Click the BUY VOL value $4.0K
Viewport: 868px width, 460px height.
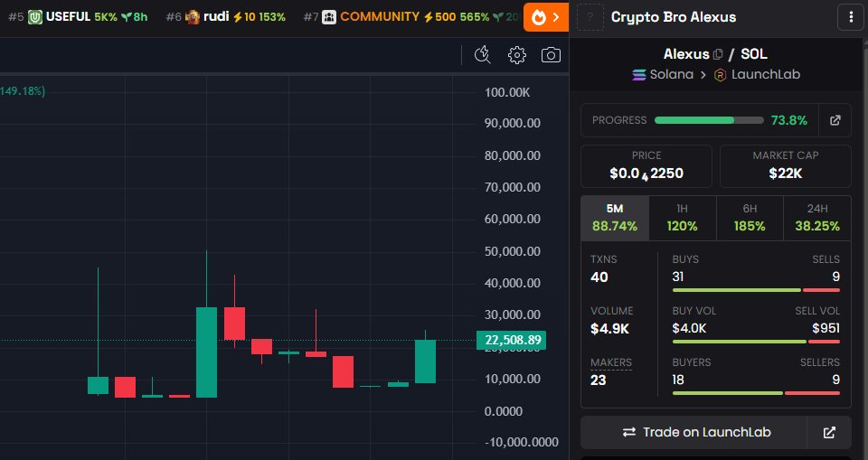[689, 328]
